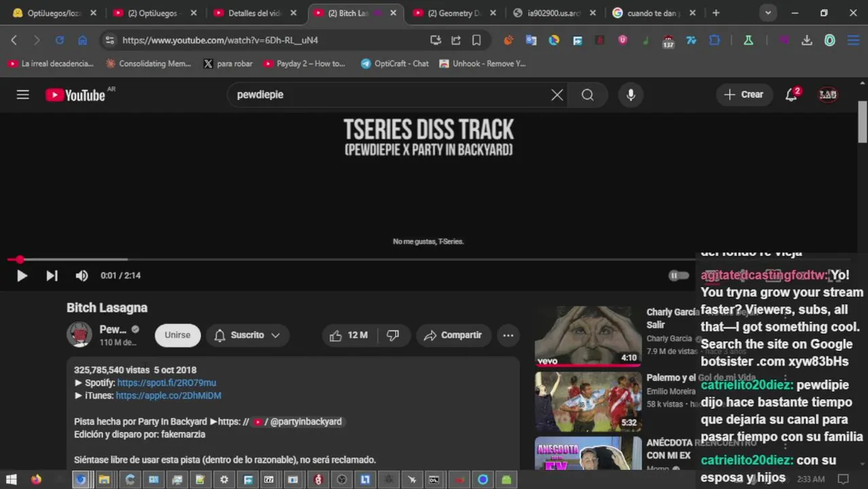Open a new browser tab
The width and height of the screenshot is (868, 489).
(716, 13)
